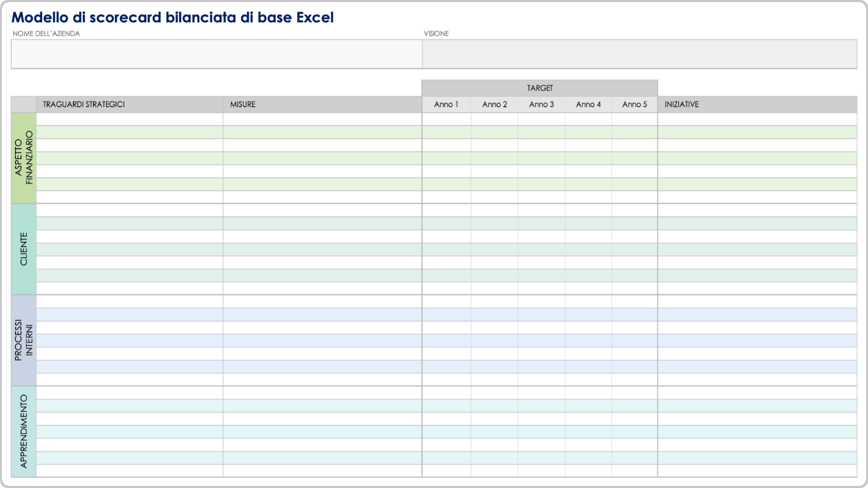Viewport: 868px width, 488px height.
Task: Select the MISURE column header
Action: pos(322,104)
